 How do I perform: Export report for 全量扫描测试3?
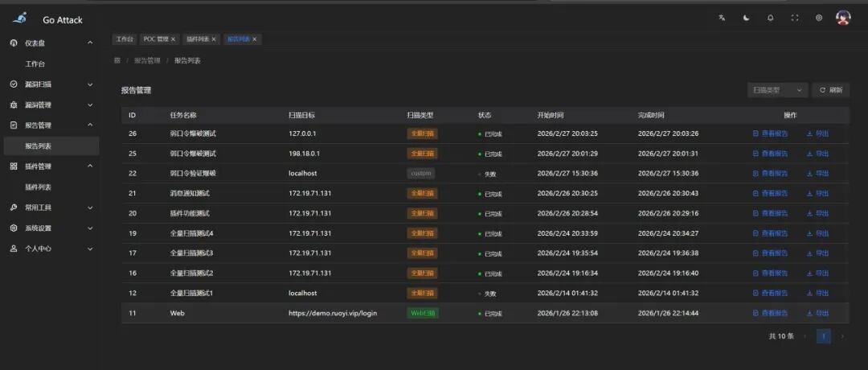(818, 253)
